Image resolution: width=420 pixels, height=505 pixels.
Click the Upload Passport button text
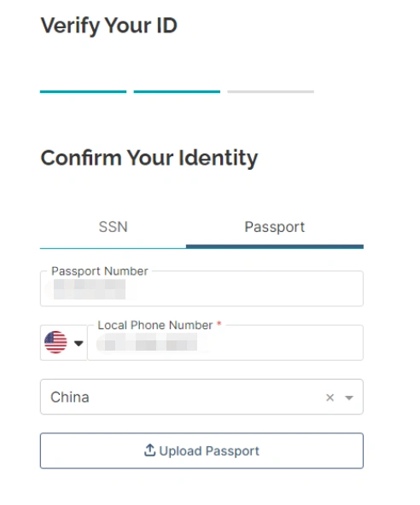pyautogui.click(x=209, y=451)
